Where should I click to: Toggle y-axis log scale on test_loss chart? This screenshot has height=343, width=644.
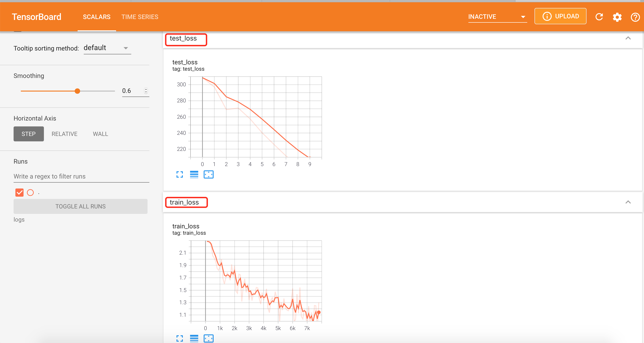(194, 174)
